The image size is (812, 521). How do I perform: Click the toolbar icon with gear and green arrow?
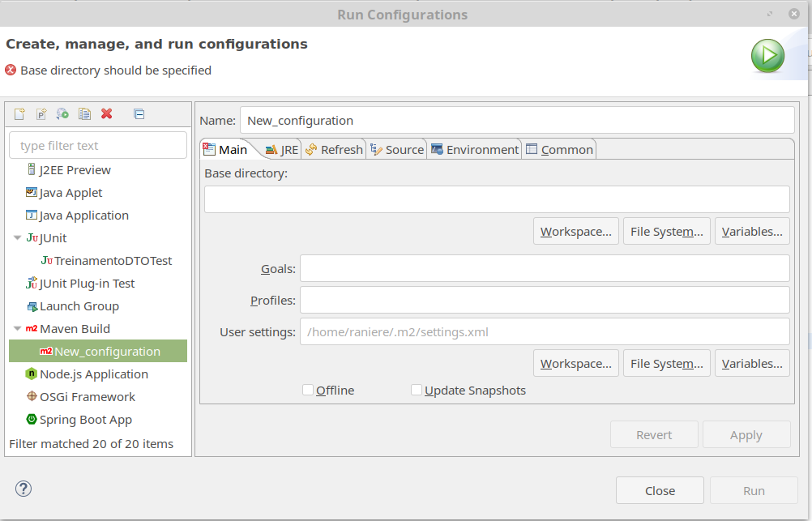click(x=62, y=114)
